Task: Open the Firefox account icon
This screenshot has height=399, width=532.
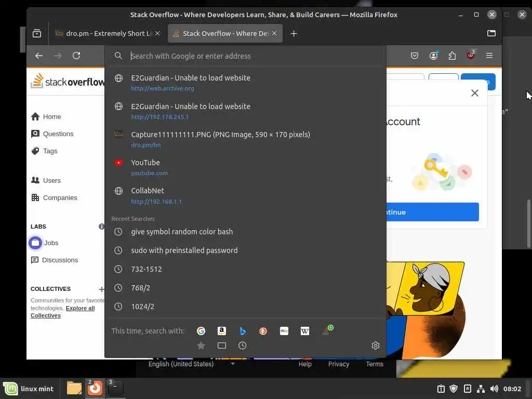Action: point(434,56)
